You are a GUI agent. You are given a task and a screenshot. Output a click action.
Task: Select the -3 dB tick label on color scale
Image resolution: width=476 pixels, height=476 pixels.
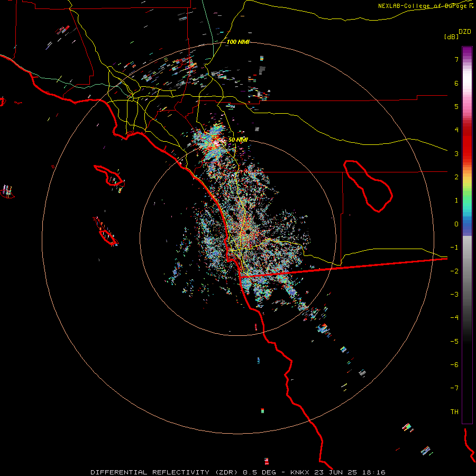coord(454,295)
